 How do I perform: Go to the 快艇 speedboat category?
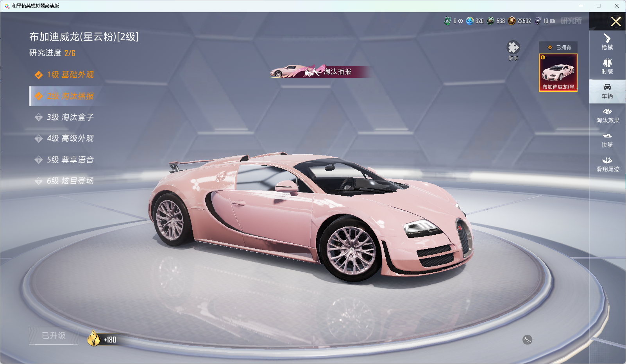click(x=607, y=140)
